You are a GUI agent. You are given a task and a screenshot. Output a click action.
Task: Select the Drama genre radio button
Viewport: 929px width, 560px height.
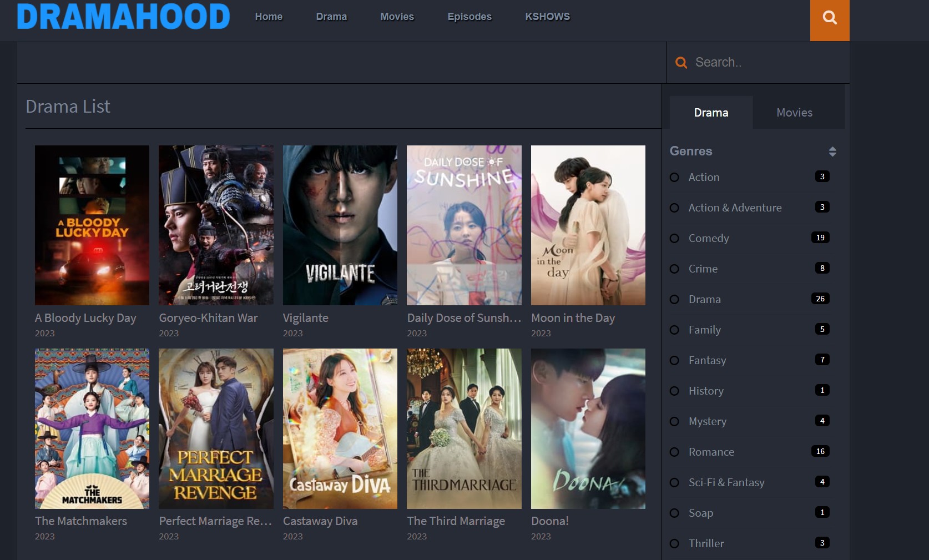coord(674,300)
